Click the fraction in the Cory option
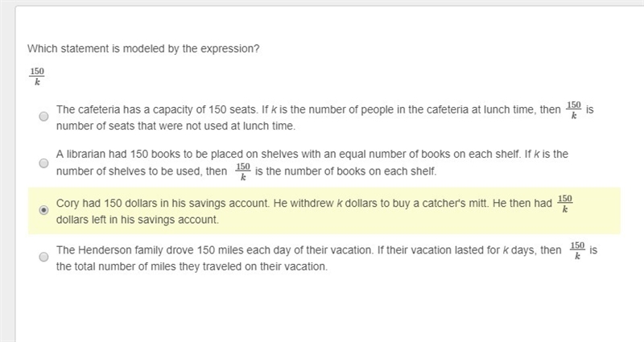This screenshot has width=644, height=342. pyautogui.click(x=565, y=204)
